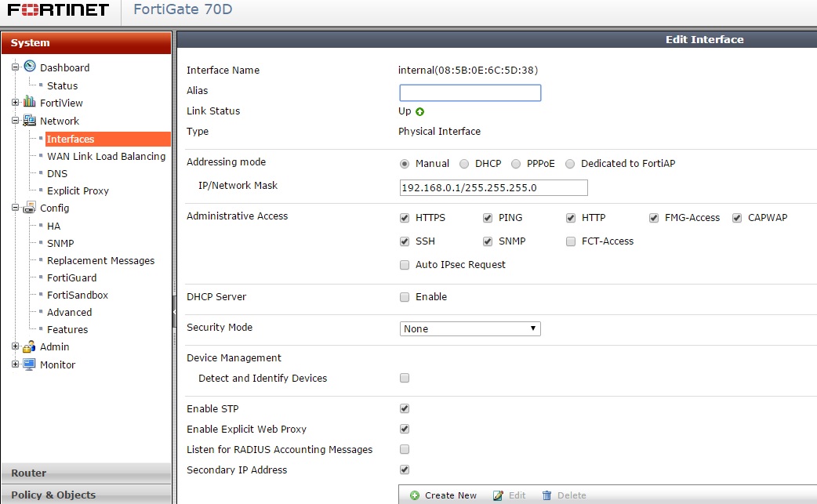The height and width of the screenshot is (504, 817).
Task: Uncheck Enable STP
Action: pyautogui.click(x=405, y=408)
